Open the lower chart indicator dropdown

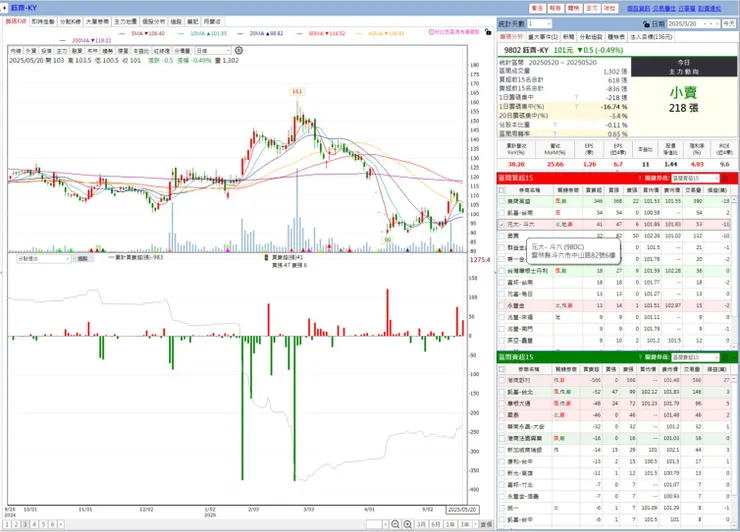(43, 259)
